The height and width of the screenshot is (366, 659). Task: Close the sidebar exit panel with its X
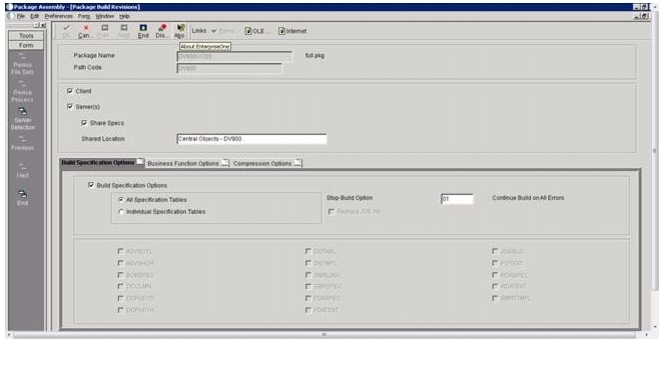click(x=43, y=25)
